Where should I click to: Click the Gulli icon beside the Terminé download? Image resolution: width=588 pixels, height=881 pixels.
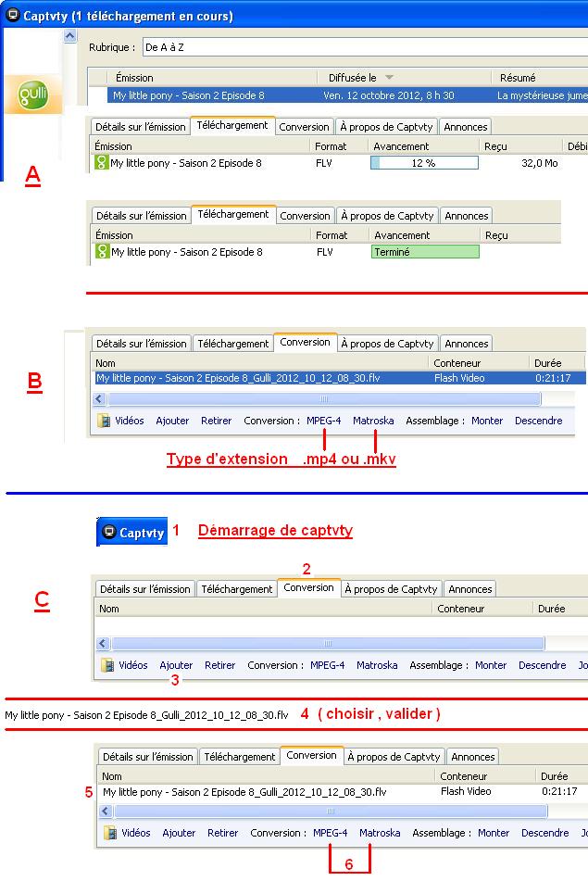coord(101,252)
